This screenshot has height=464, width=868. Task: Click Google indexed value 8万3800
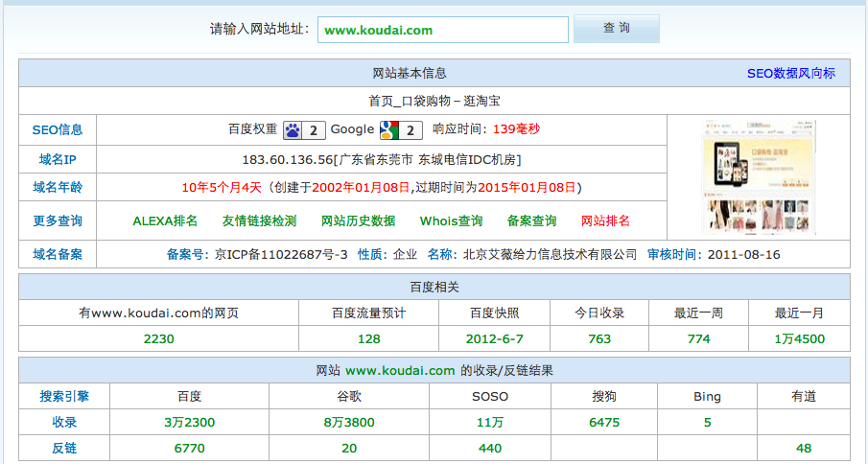[x=349, y=423]
